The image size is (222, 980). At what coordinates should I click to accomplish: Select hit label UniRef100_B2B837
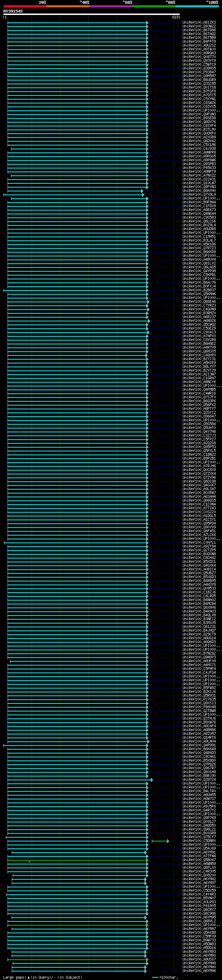199,290
